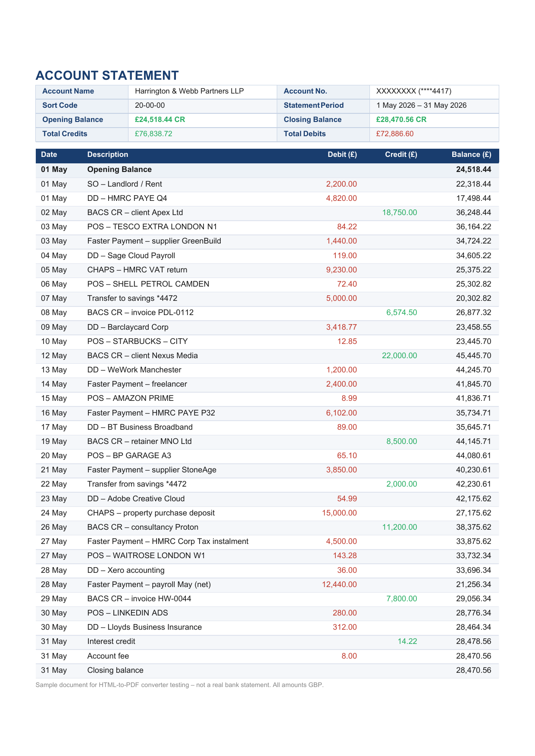Click total credits value £76,838.72
This screenshot has height=756, width=535.
153,134
